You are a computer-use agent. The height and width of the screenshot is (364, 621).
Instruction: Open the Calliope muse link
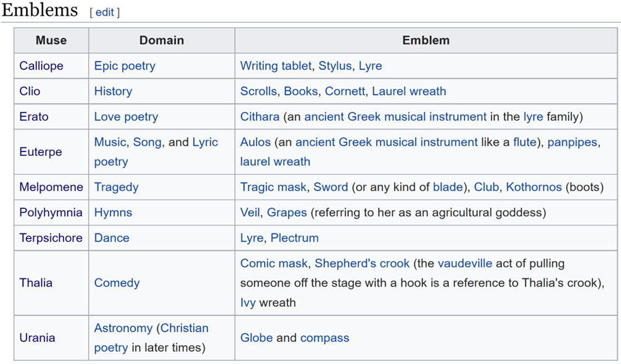(x=41, y=66)
